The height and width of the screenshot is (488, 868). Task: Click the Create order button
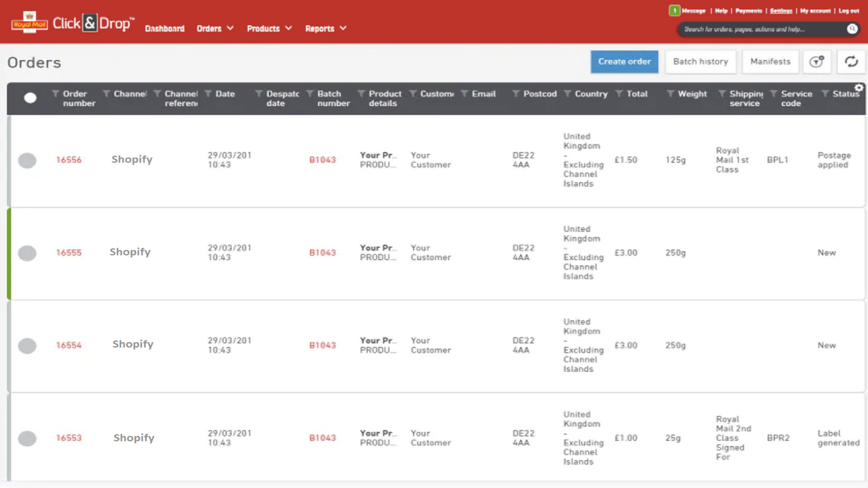coord(624,61)
